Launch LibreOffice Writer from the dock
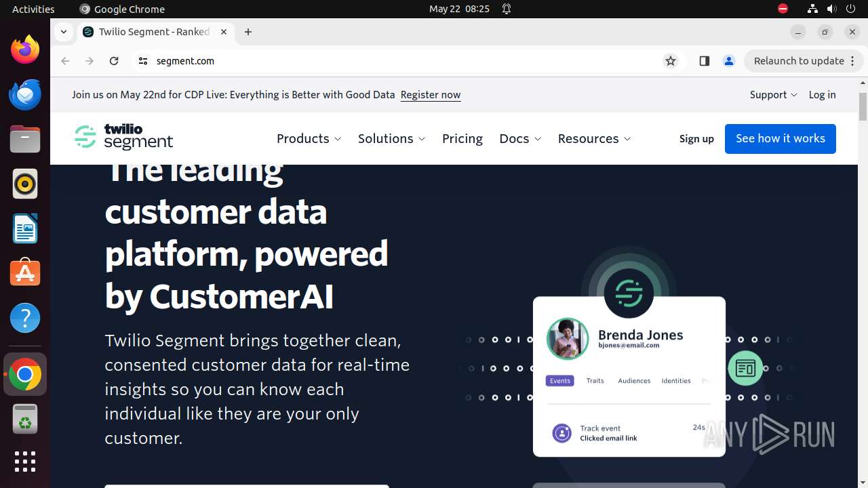This screenshot has height=488, width=868. (25, 228)
